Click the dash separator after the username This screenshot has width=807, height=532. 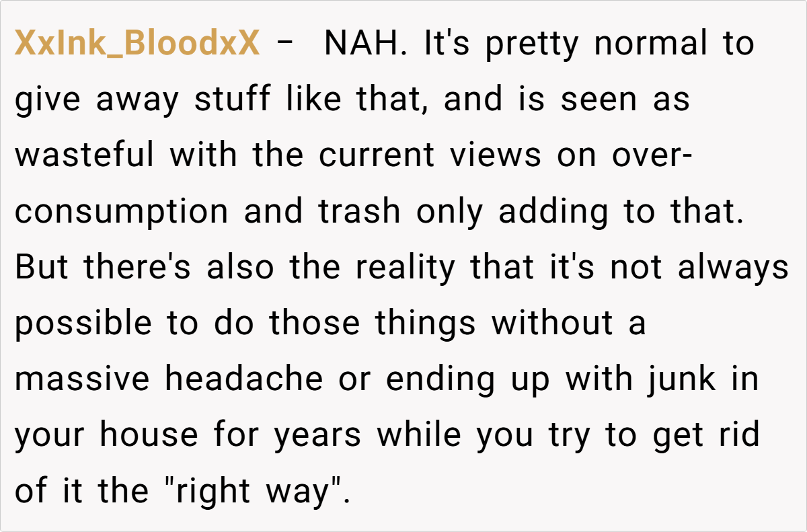click(x=284, y=44)
